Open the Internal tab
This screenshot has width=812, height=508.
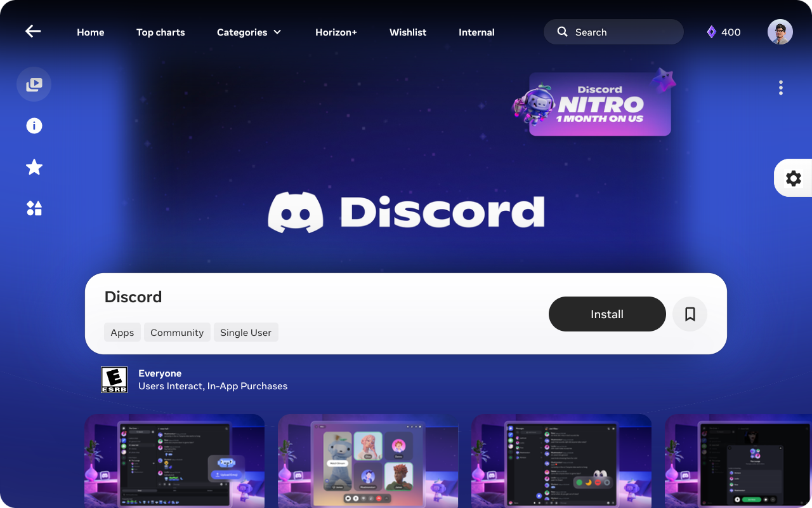tap(476, 32)
